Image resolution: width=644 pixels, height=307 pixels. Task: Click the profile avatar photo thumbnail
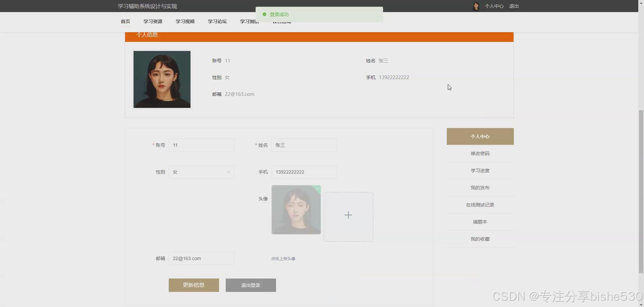[162, 79]
